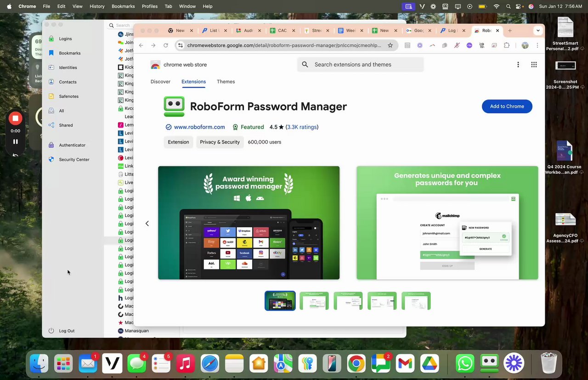Screen dimensions: 588x380
Task: Select Identities in the RoboForm sidebar
Action: pyautogui.click(x=62, y=67)
